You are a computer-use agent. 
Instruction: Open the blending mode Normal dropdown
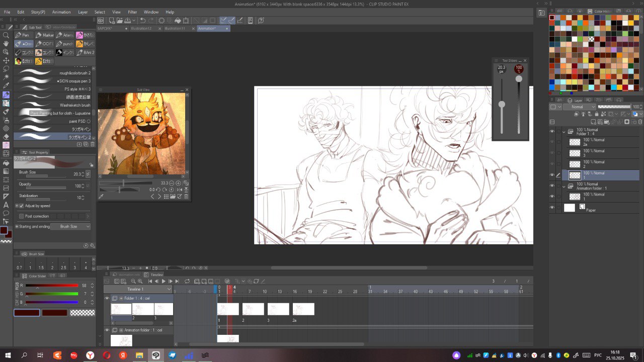click(580, 107)
